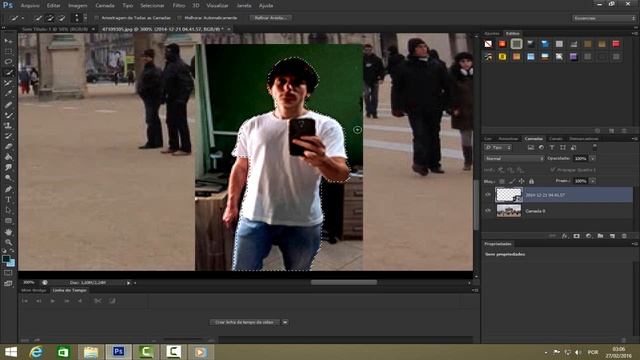Select the Rectangular Marquee tool
Image resolution: width=640 pixels, height=360 pixels.
click(x=8, y=51)
